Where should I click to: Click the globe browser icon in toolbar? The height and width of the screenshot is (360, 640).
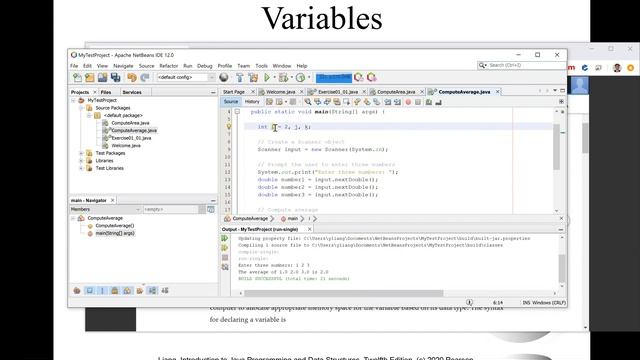(224, 77)
